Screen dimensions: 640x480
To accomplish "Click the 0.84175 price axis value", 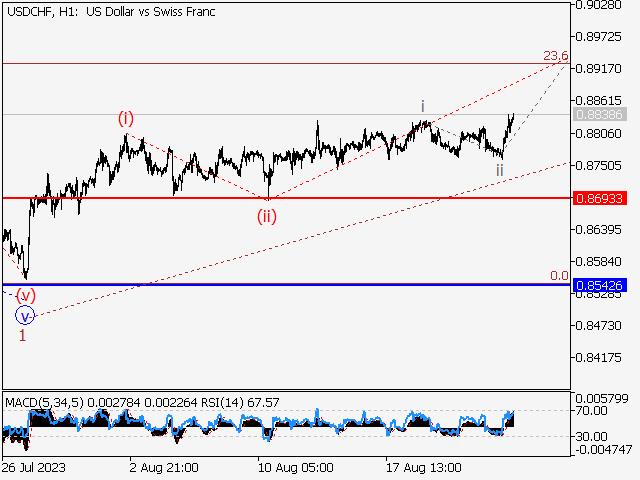I will [x=599, y=358].
